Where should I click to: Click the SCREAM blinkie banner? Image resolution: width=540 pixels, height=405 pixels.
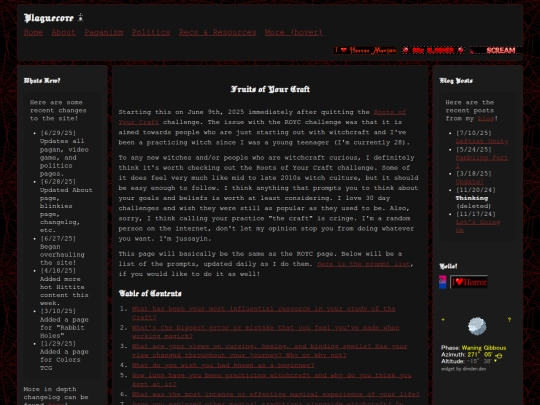(x=496, y=50)
